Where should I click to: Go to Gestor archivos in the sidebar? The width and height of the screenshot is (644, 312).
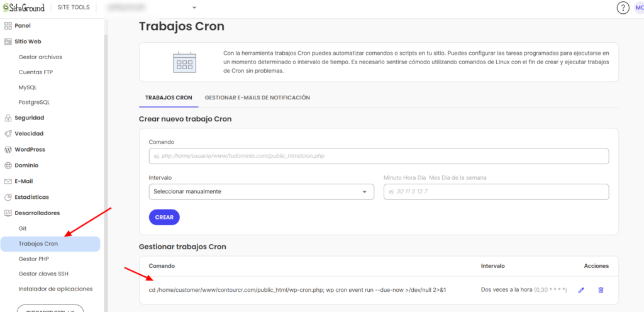[x=40, y=57]
